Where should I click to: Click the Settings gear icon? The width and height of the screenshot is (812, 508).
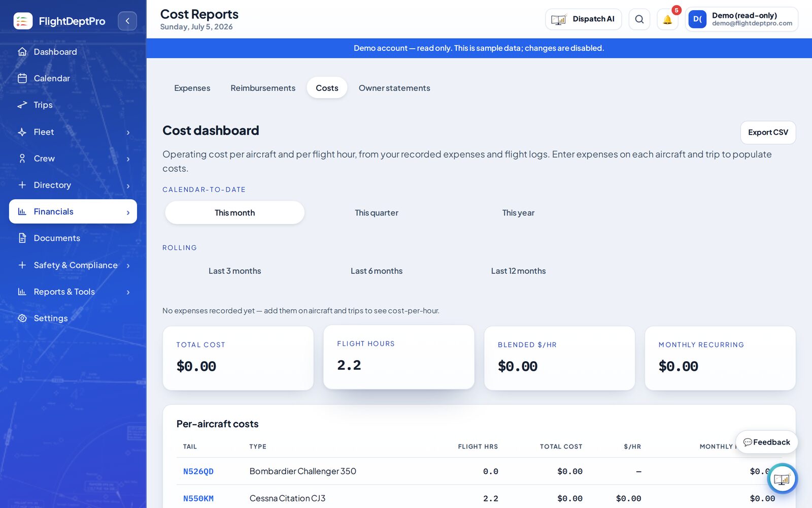pyautogui.click(x=22, y=318)
